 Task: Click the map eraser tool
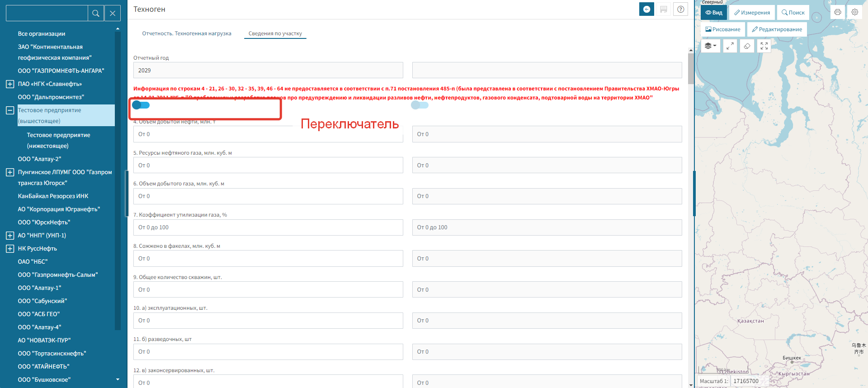pyautogui.click(x=747, y=46)
